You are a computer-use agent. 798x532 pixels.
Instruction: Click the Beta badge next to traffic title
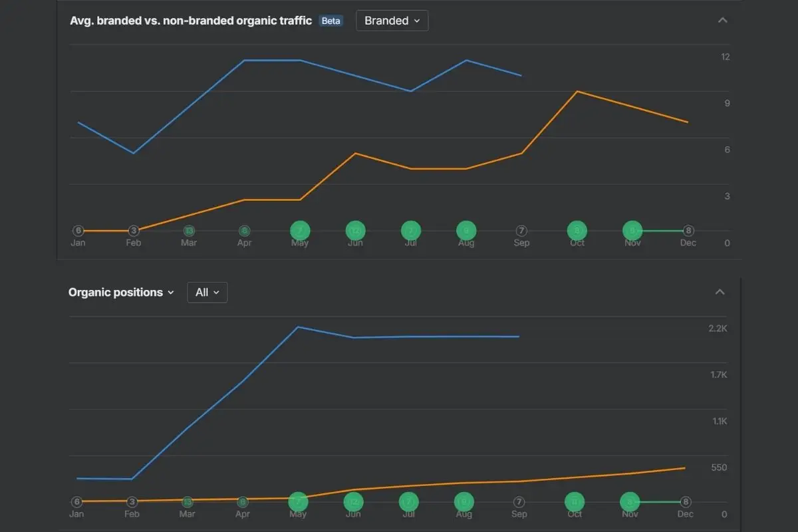[331, 21]
